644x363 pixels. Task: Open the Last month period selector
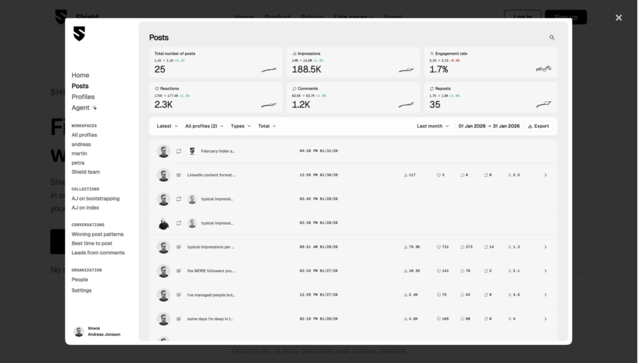pyautogui.click(x=431, y=126)
